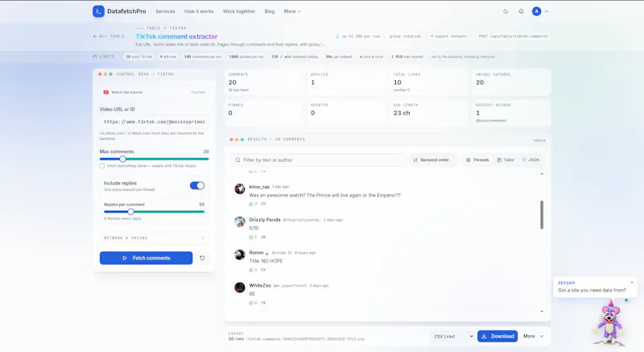Click the search magnifier icon in filter box
644x352 pixels.
pyautogui.click(x=237, y=160)
